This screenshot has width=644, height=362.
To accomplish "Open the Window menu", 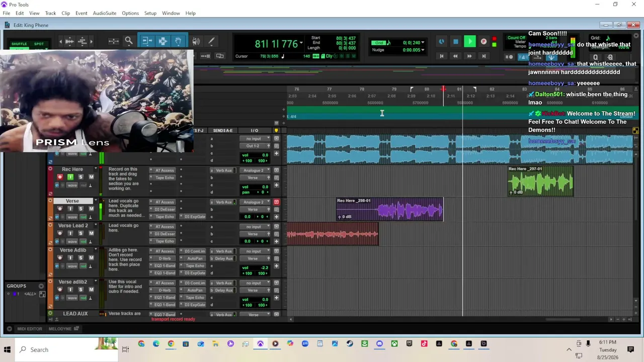I will pos(171,13).
